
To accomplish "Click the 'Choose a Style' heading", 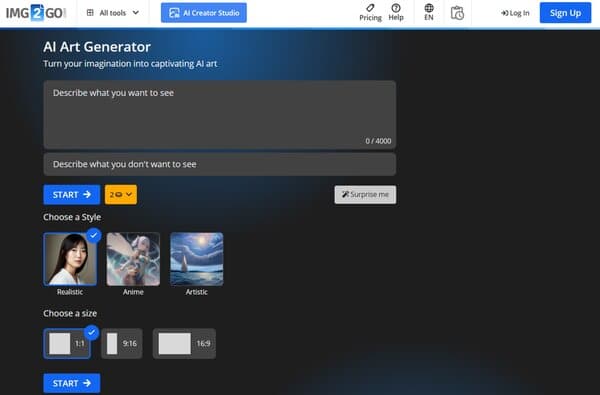I will click(72, 217).
